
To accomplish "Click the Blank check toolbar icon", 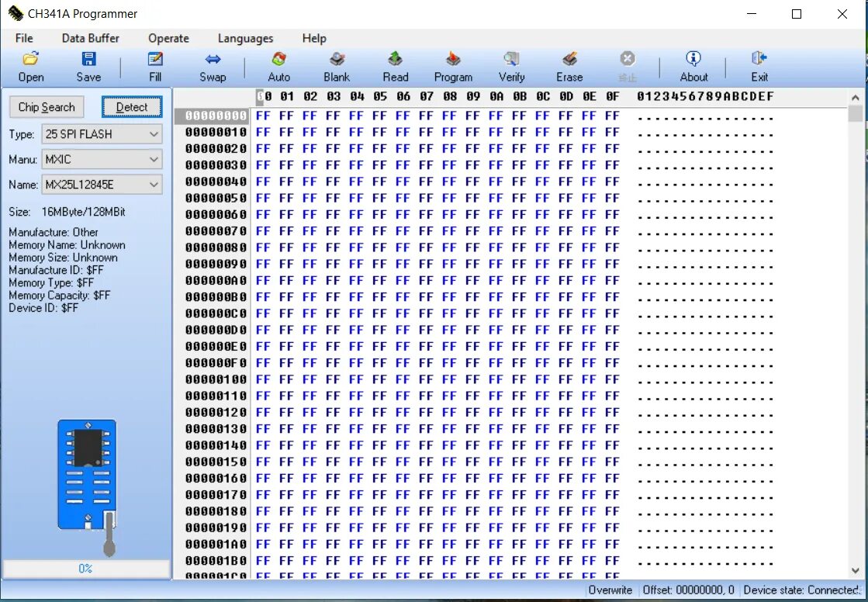I will [x=337, y=59].
